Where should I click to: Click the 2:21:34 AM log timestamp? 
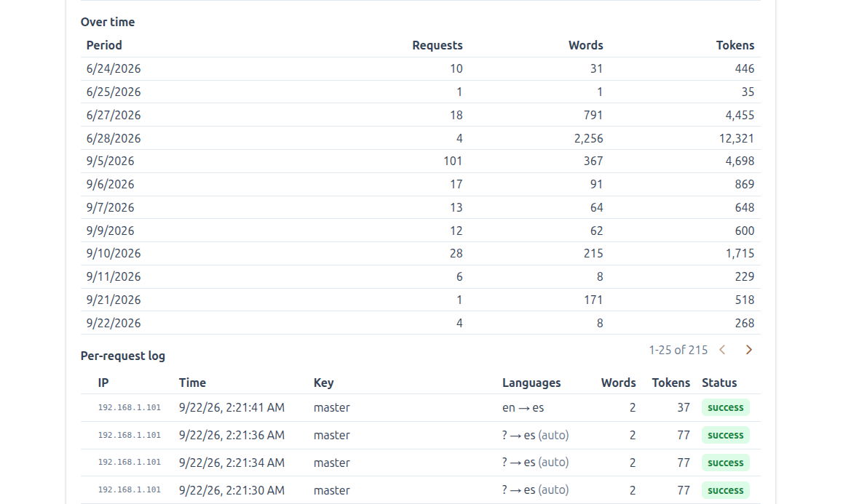[231, 463]
